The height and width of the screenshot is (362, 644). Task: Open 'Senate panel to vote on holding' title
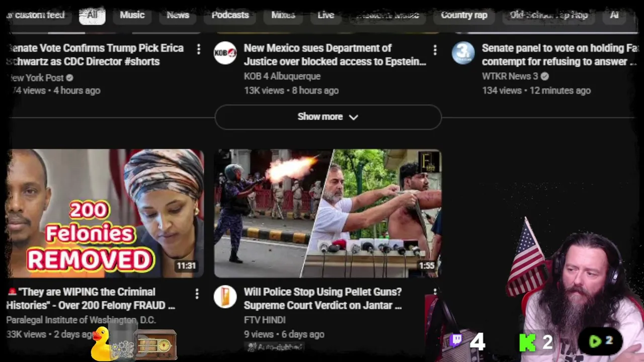(560, 55)
